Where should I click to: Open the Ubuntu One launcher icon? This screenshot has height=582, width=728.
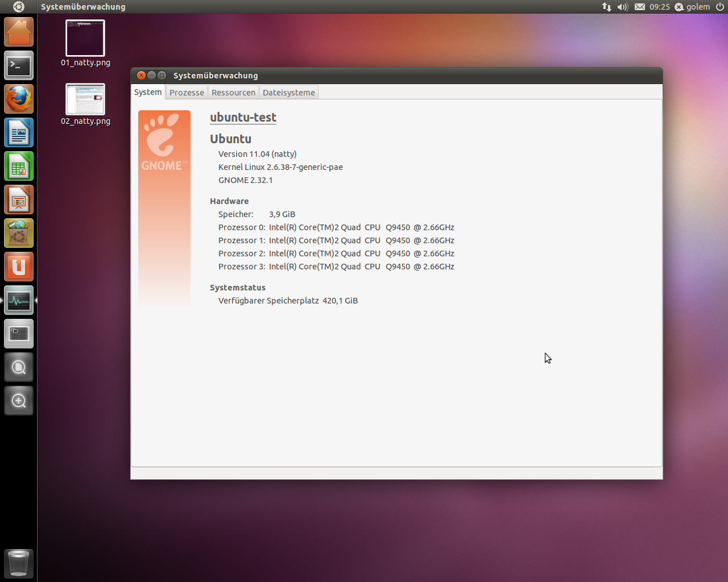tap(18, 266)
